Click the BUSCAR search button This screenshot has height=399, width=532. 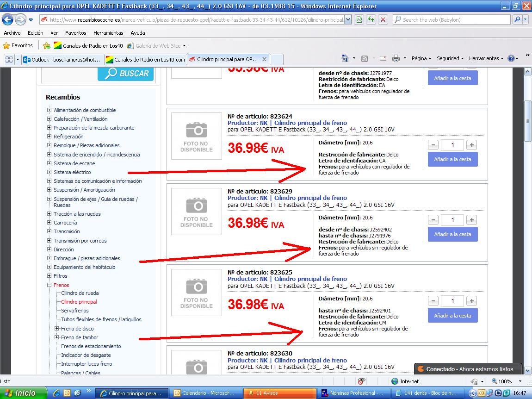(x=125, y=74)
